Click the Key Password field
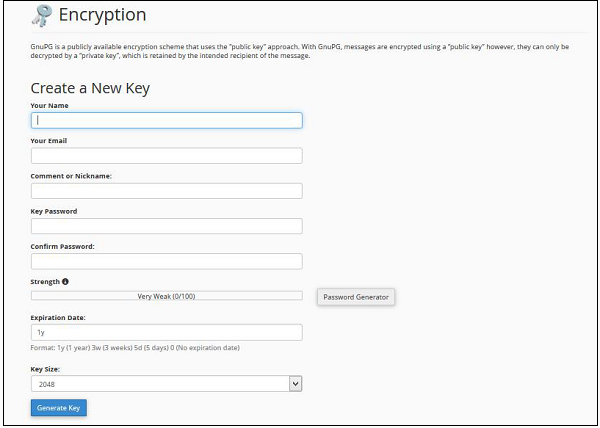This screenshot has height=428, width=600. (x=166, y=226)
